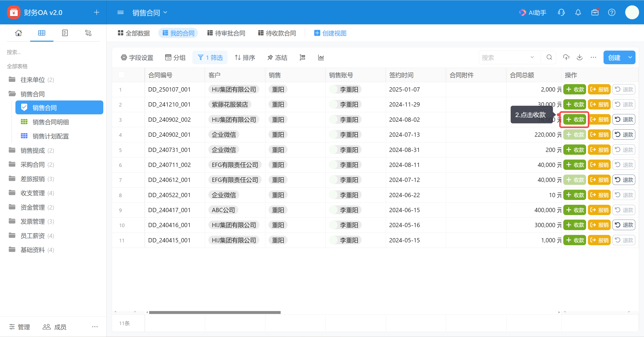Click 报销 for contract DD_250107_001
Screen dimensions: 644x337
[599, 89]
